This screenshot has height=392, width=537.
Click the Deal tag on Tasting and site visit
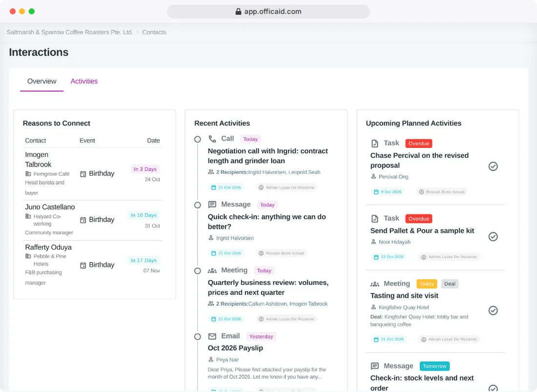coord(450,284)
